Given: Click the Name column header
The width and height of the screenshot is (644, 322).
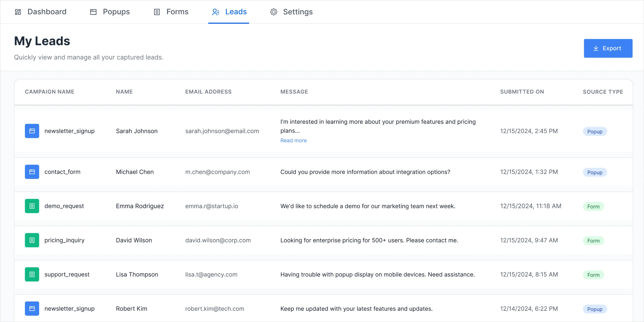Looking at the screenshot, I should [124, 92].
